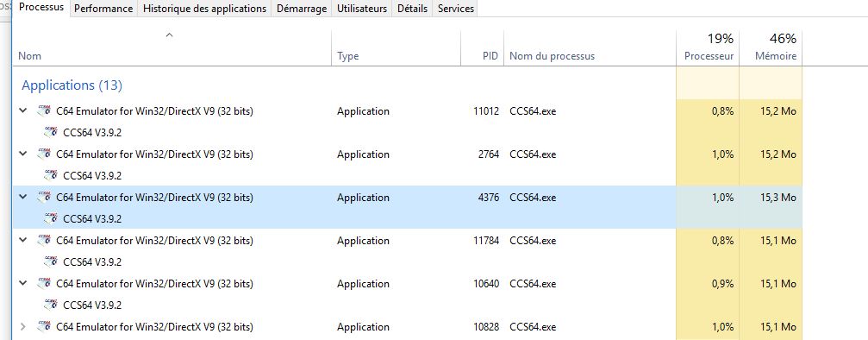Click CCS64 V3.9.2 window icon under PID 10640
The image size is (868, 340).
click(51, 305)
